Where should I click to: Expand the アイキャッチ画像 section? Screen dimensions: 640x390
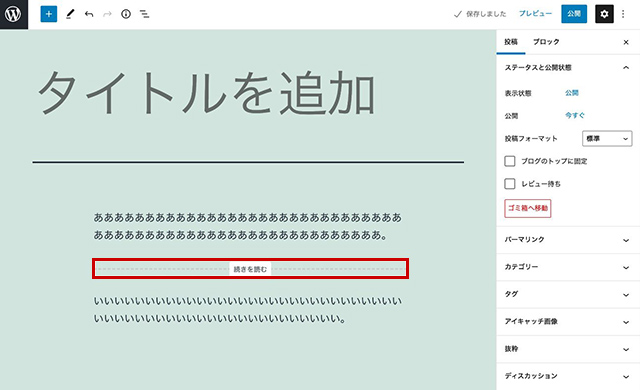[568, 322]
